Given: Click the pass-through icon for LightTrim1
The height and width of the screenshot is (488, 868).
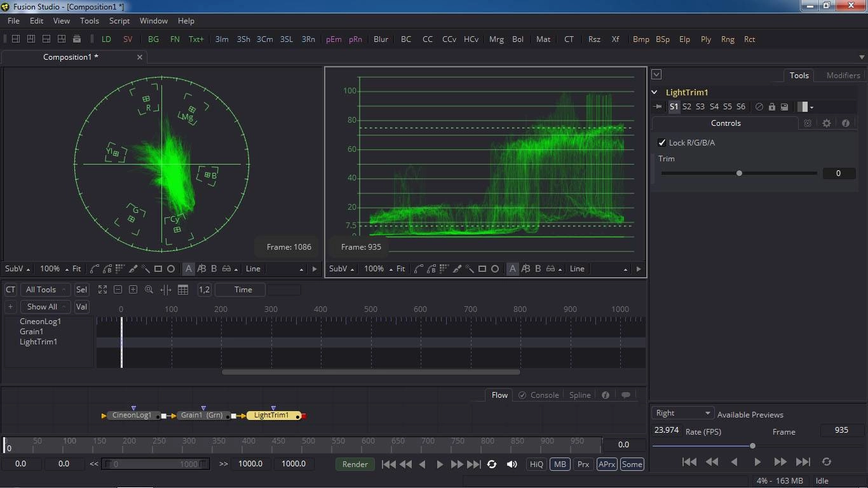Looking at the screenshot, I should click(x=759, y=107).
